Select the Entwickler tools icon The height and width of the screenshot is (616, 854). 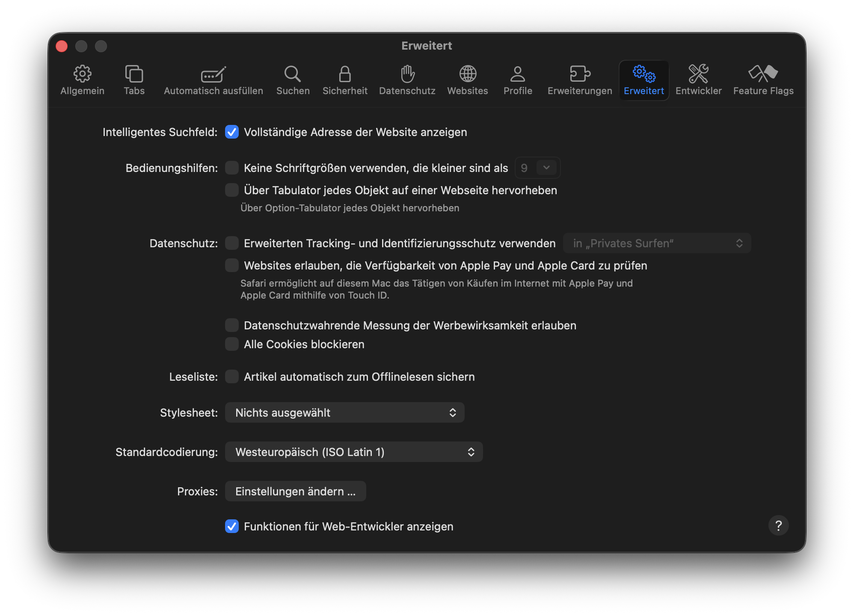pos(698,74)
